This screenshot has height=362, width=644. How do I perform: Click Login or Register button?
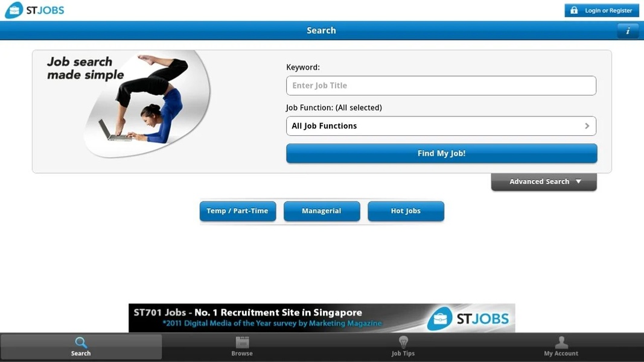point(602,11)
